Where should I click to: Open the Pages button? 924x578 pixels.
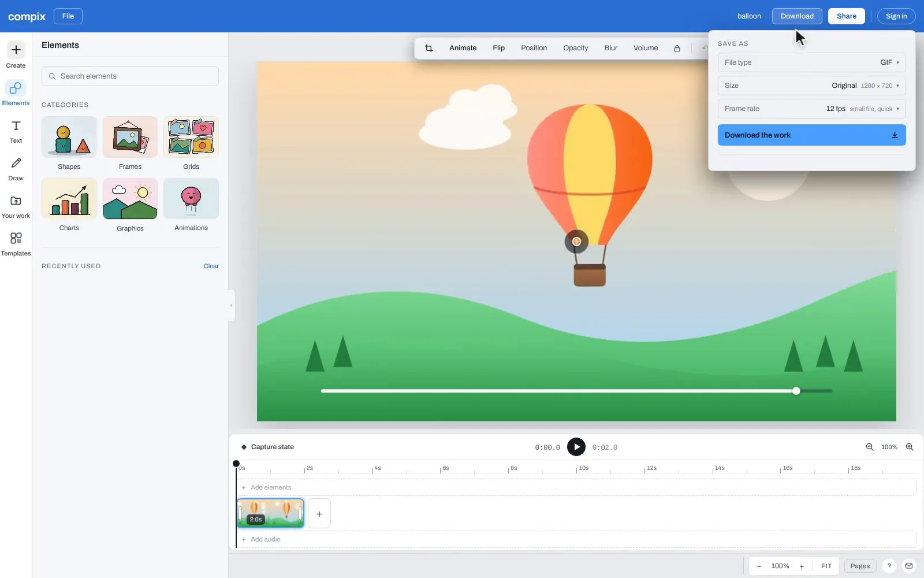tap(860, 566)
